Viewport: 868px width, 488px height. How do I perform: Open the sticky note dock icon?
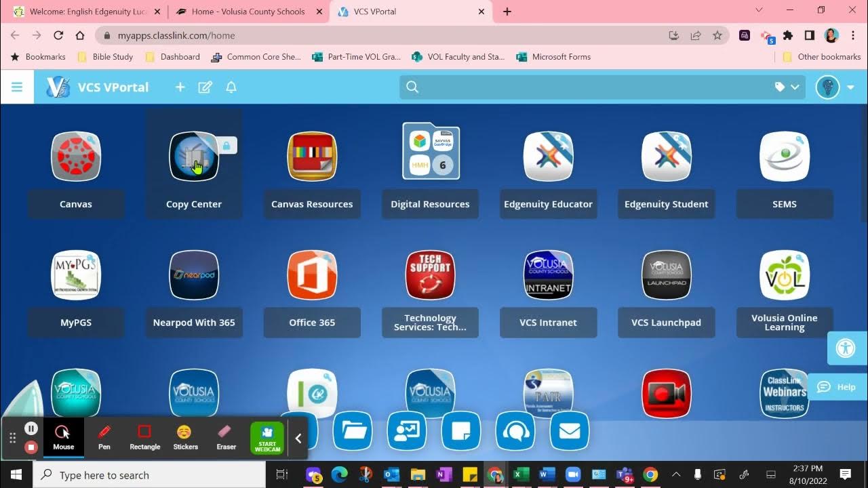(x=461, y=431)
